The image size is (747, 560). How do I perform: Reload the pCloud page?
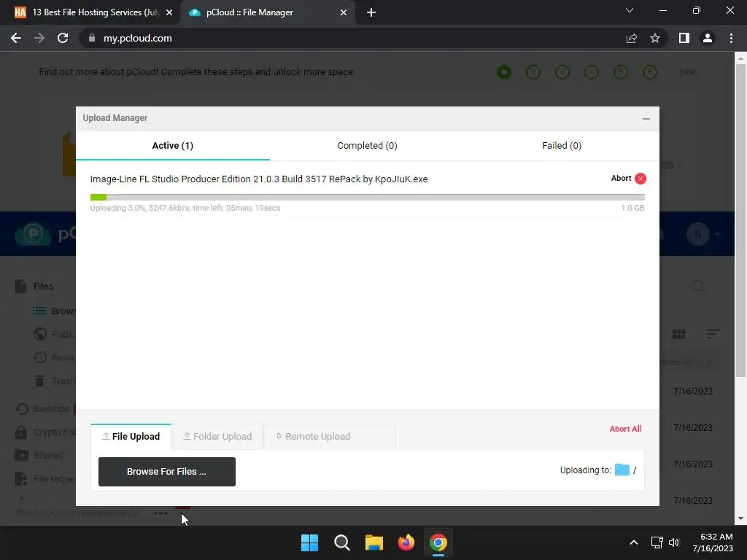coord(63,38)
